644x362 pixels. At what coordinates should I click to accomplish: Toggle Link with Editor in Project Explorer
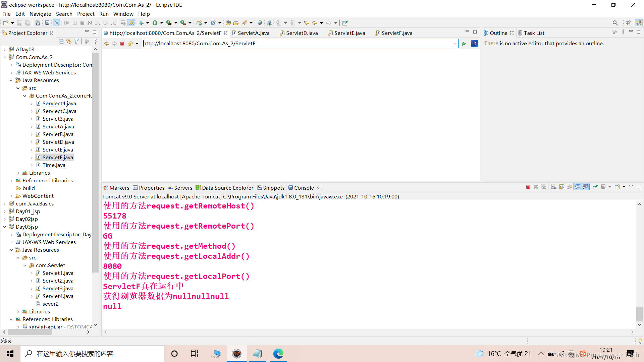click(69, 41)
